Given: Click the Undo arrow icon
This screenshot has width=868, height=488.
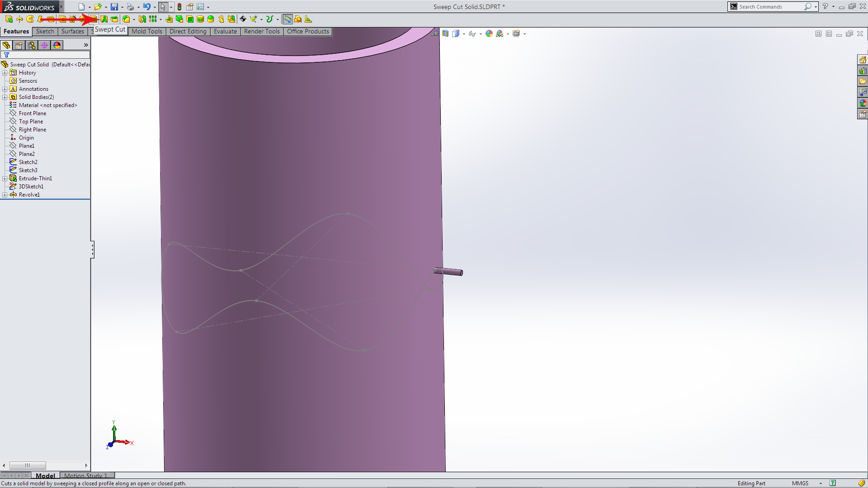Looking at the screenshot, I should (x=146, y=7).
